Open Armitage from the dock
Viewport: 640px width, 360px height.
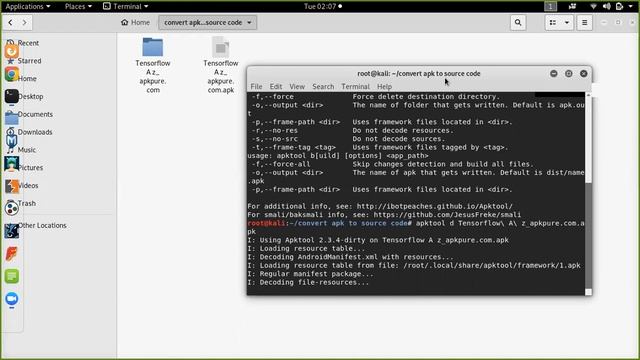click(11, 164)
